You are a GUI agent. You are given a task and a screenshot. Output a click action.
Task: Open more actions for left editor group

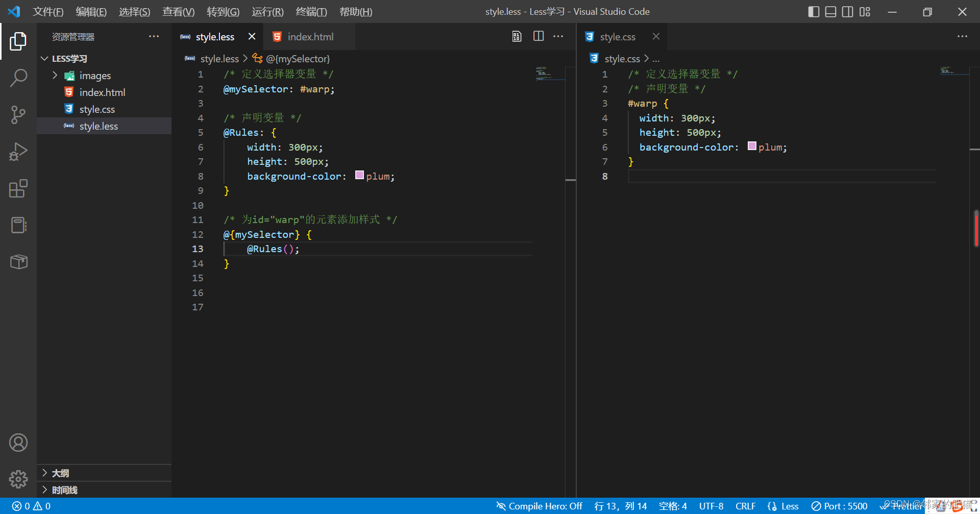(558, 36)
